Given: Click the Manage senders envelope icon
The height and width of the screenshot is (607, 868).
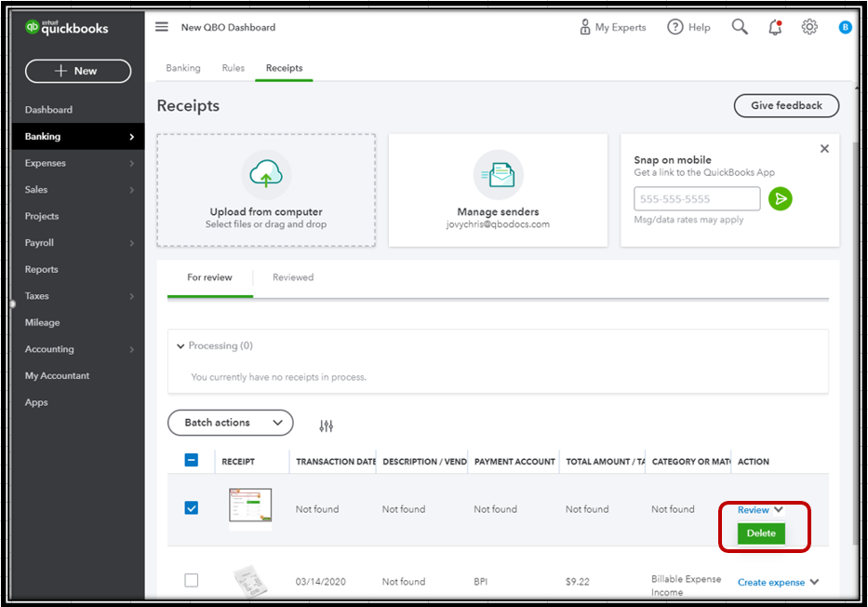Looking at the screenshot, I should coord(499,174).
